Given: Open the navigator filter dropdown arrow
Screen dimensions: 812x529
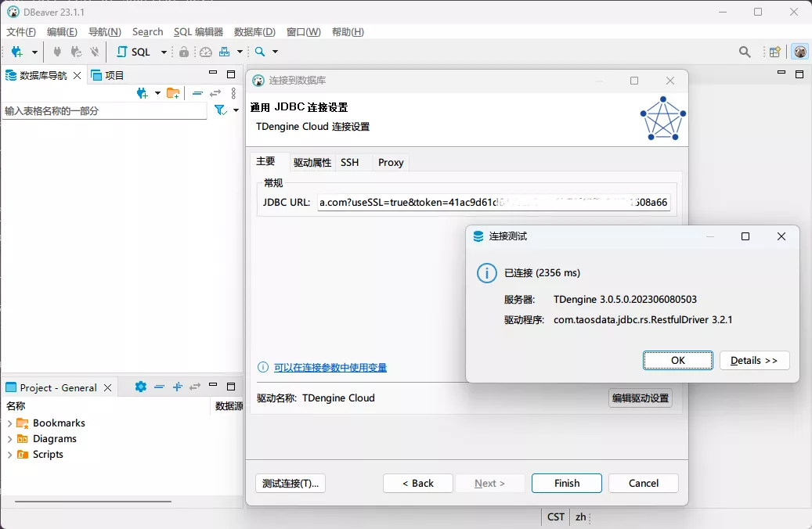Looking at the screenshot, I should click(236, 111).
